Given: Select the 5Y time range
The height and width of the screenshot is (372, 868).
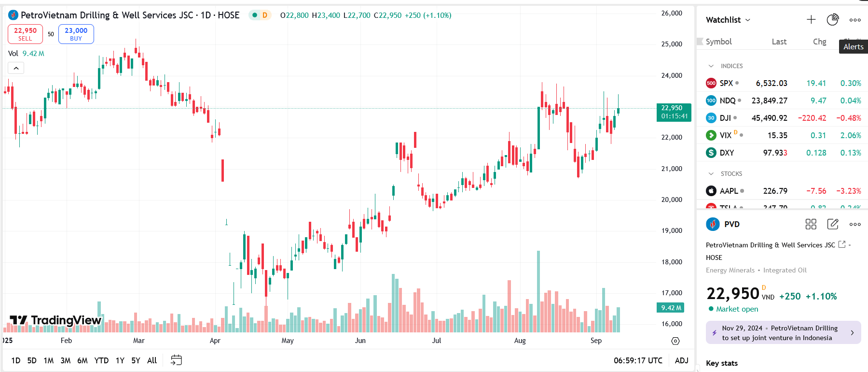Looking at the screenshot, I should coord(136,360).
